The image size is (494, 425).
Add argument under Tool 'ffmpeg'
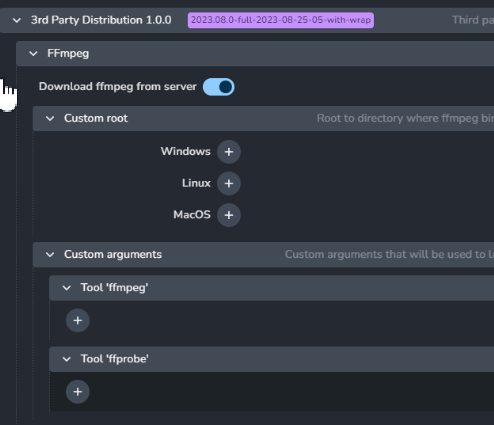click(78, 321)
